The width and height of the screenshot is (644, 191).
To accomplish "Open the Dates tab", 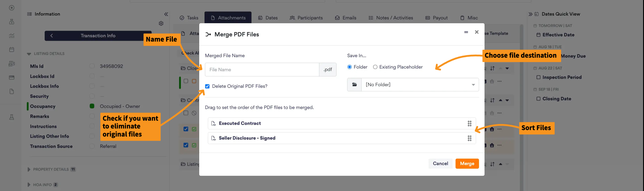I will point(268,18).
